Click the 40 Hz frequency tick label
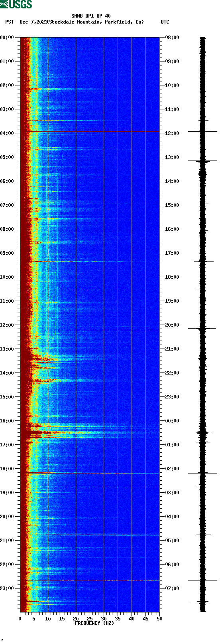 coord(132,619)
